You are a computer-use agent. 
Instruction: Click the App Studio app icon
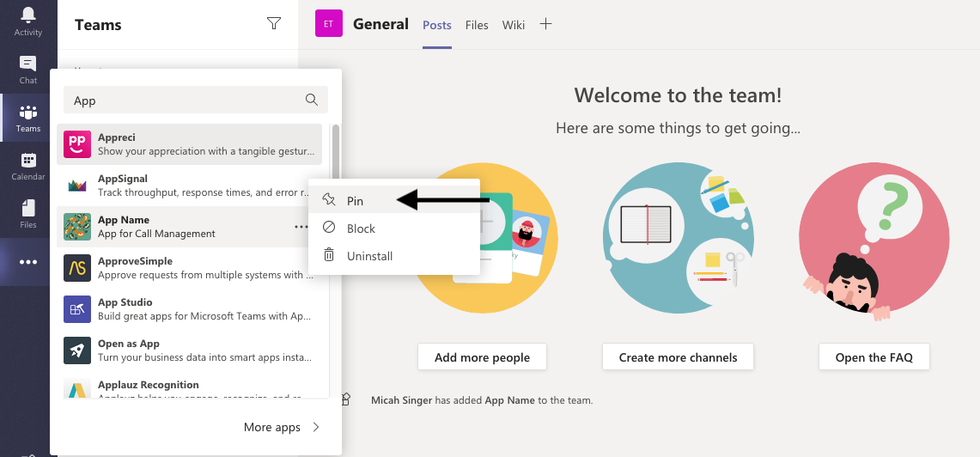pyautogui.click(x=77, y=309)
